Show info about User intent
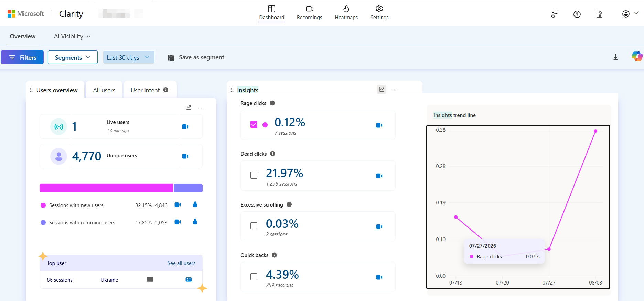This screenshot has height=301, width=644. click(166, 90)
